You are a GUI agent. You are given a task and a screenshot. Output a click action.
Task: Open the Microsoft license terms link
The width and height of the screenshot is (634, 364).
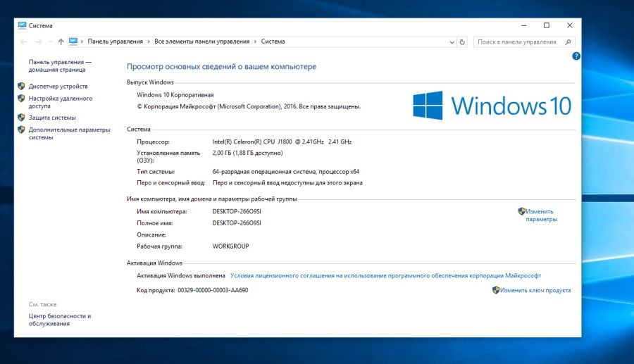pyautogui.click(x=385, y=276)
